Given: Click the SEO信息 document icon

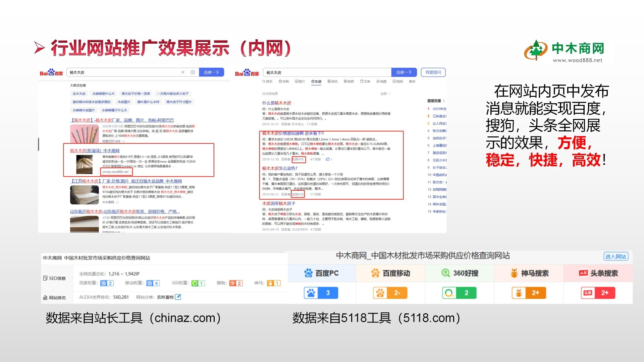Looking at the screenshot, I should (45, 278).
